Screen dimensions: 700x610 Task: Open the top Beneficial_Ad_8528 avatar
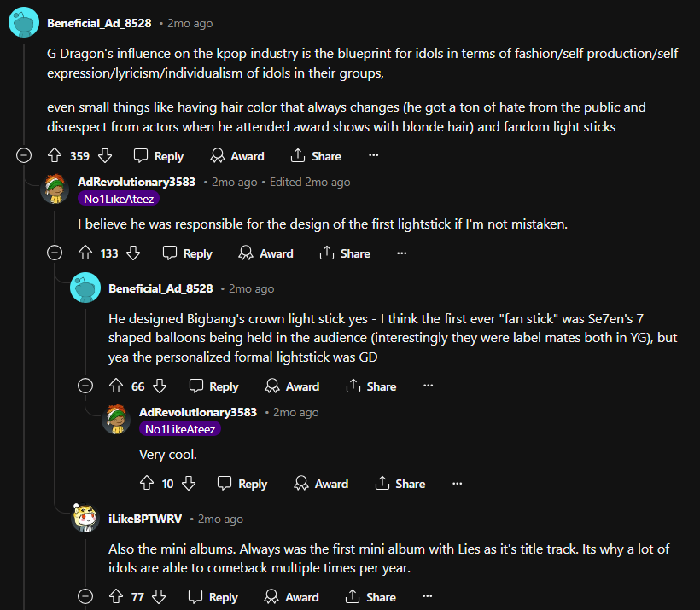click(x=23, y=23)
